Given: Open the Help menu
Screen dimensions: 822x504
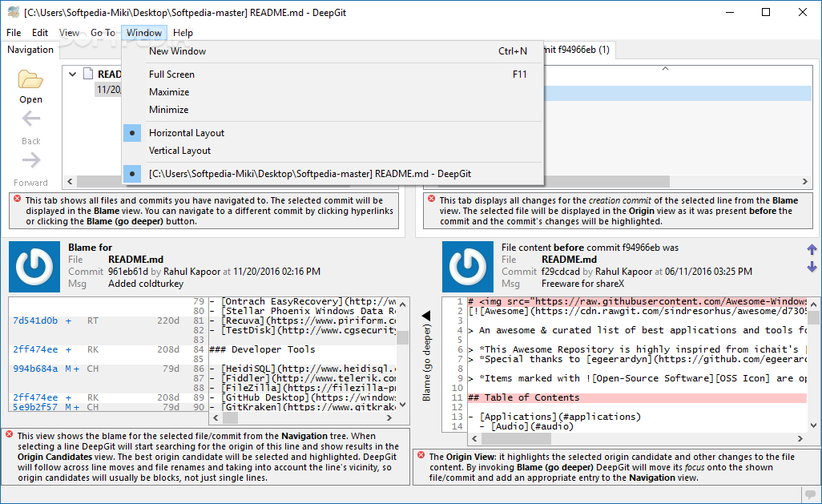Looking at the screenshot, I should [x=183, y=33].
